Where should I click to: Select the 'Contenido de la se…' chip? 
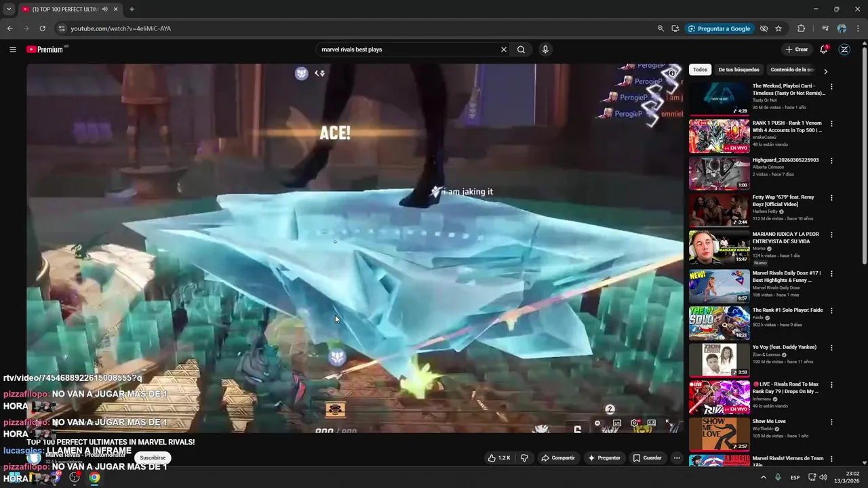tap(792, 70)
